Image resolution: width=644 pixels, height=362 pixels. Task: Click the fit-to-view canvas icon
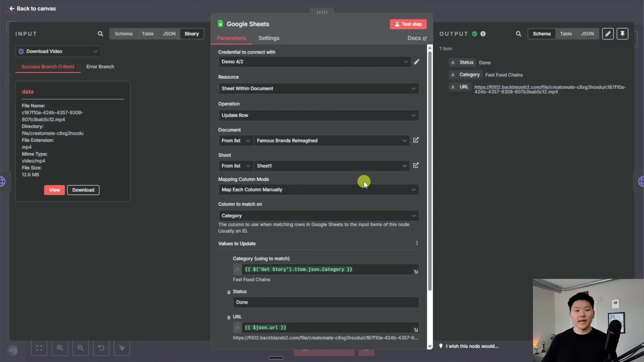point(39,348)
